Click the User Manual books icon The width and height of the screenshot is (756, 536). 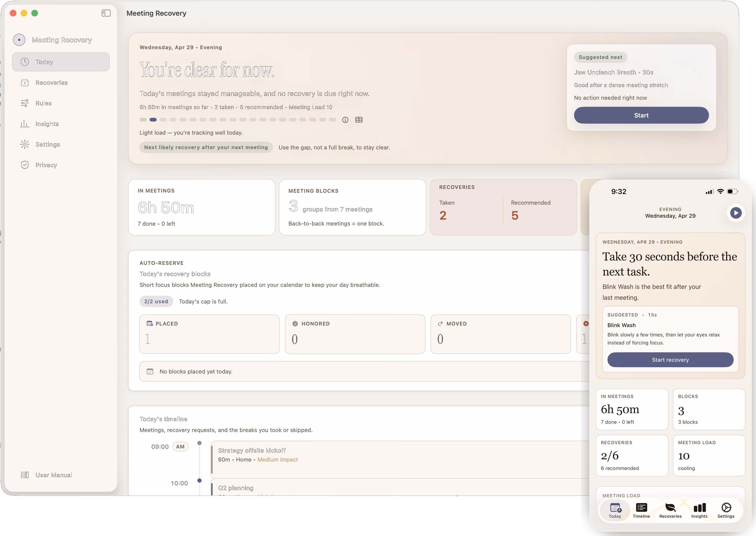[25, 475]
